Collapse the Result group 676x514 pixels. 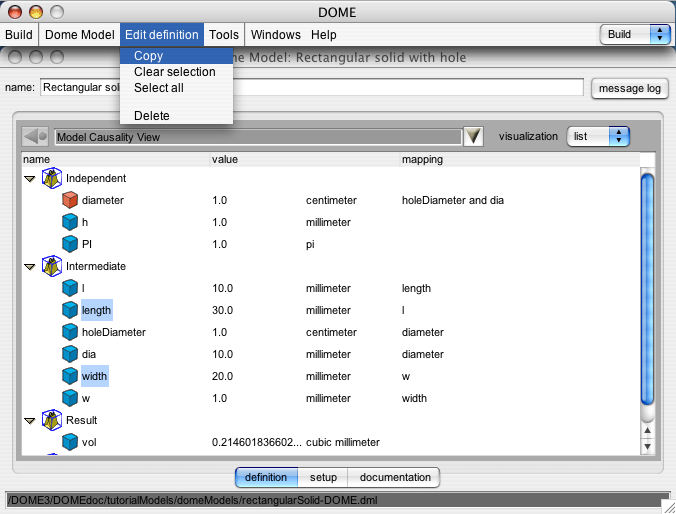pos(29,420)
